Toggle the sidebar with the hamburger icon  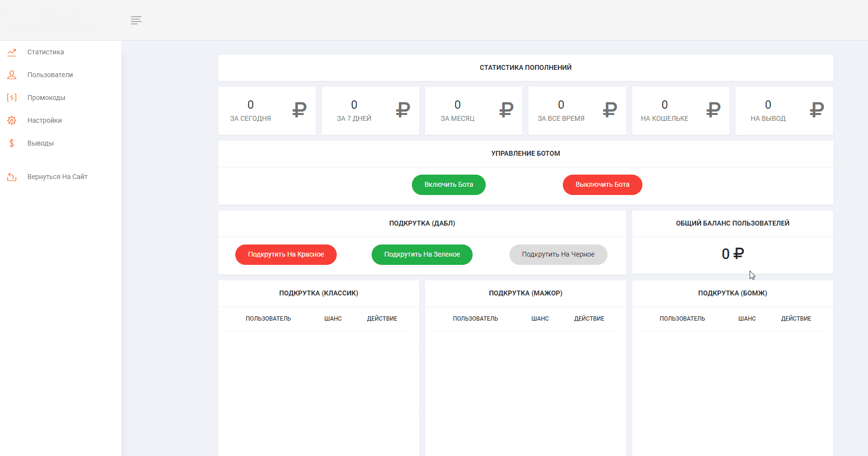tap(136, 20)
